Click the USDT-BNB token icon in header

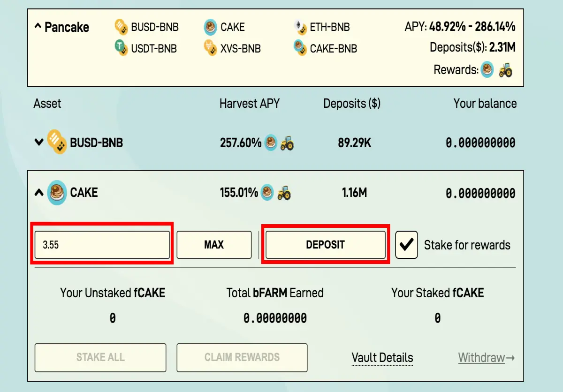coord(121,48)
